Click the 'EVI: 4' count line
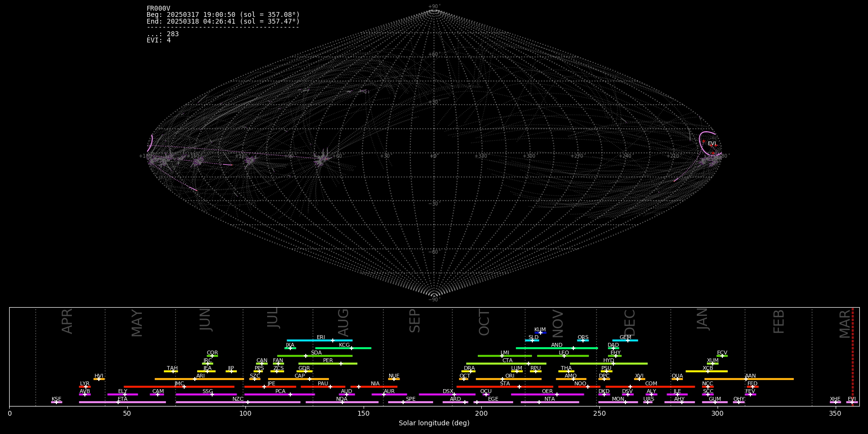 click(x=159, y=40)
